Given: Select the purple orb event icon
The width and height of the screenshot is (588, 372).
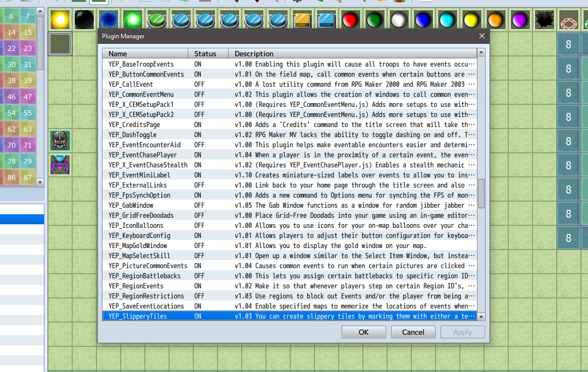Looking at the screenshot, I should 520,20.
